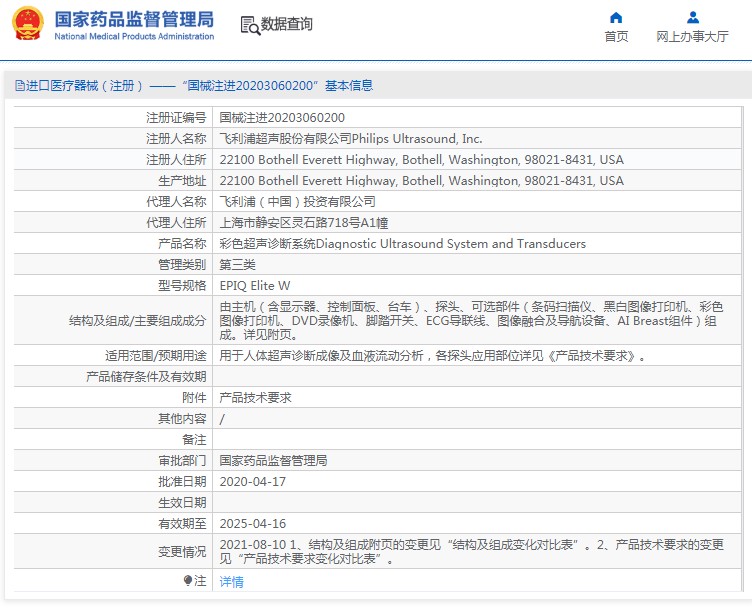Image resolution: width=752 pixels, height=609 pixels.
Task: Click approval department value 国家药品监督管理局
Action: pos(273,461)
